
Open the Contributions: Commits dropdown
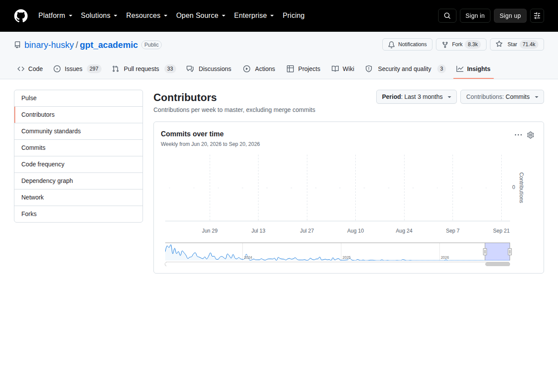502,97
